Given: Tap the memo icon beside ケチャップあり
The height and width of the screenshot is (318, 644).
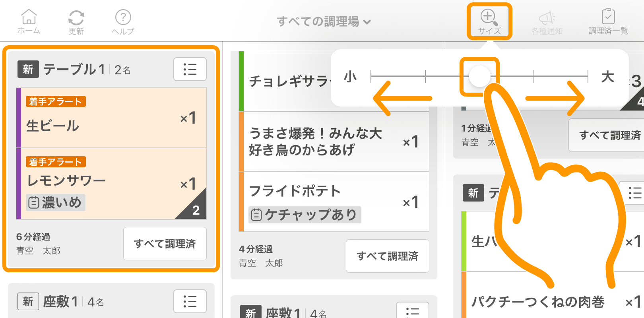Looking at the screenshot, I should click(256, 215).
